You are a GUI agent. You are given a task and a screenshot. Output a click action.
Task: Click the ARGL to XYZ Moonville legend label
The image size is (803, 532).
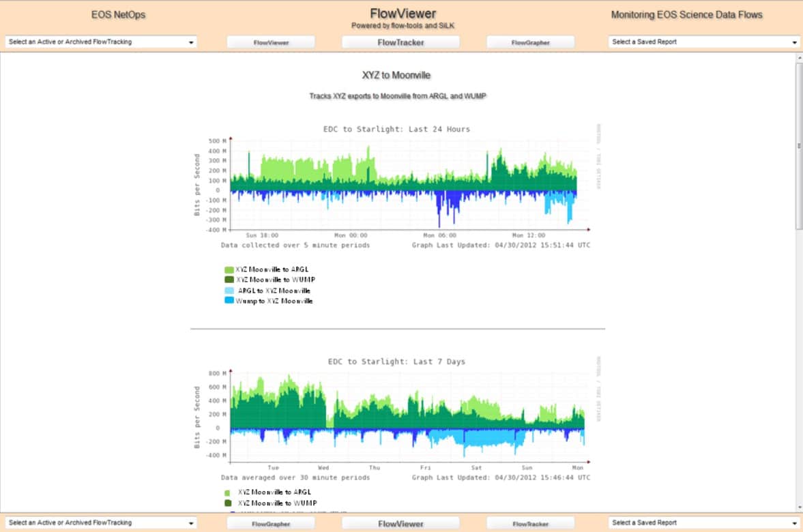click(274, 291)
